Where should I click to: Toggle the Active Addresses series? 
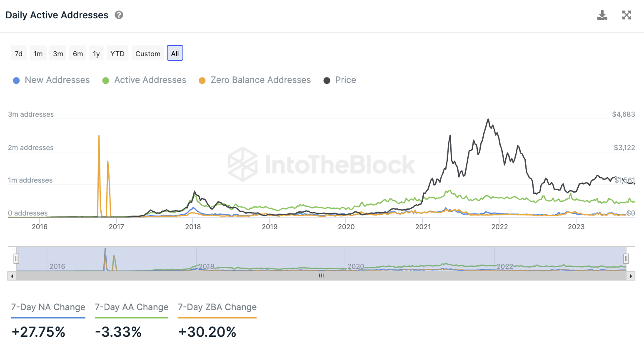click(144, 80)
